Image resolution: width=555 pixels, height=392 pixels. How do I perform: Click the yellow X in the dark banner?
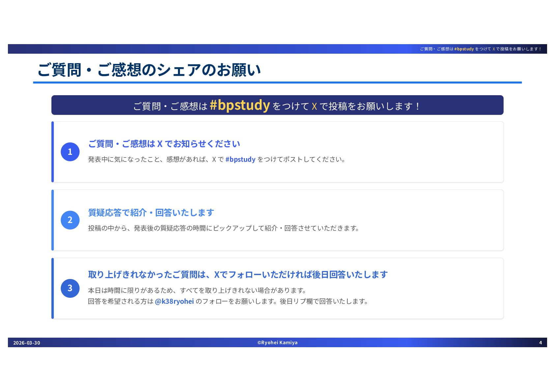tap(314, 106)
